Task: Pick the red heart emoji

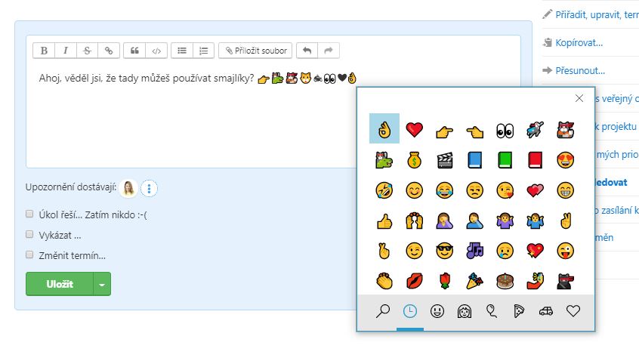Action: pos(415,130)
